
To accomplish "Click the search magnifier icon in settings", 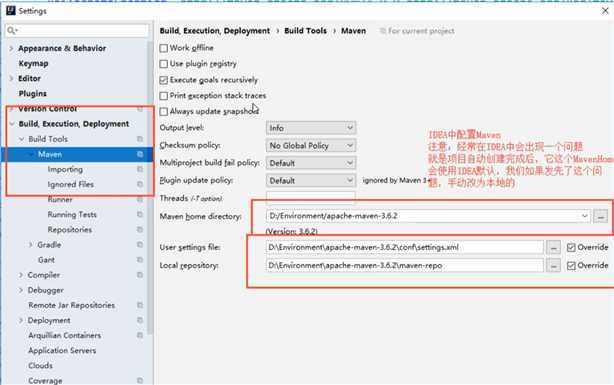I will (12, 30).
